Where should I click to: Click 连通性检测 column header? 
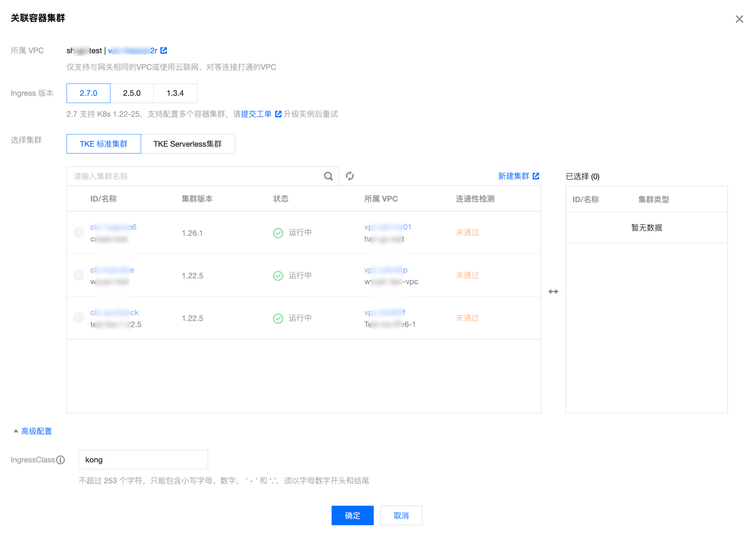pos(475,199)
